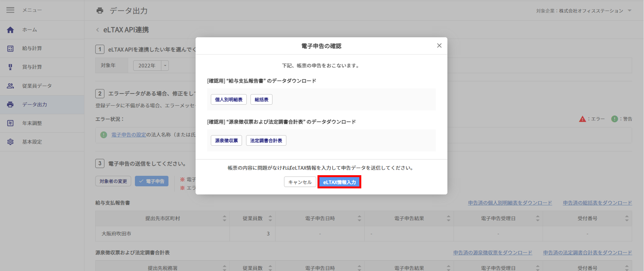Sort 給与支払報告書 table by 電子申告受理日
Image resolution: width=644 pixels, height=271 pixels.
538,219
